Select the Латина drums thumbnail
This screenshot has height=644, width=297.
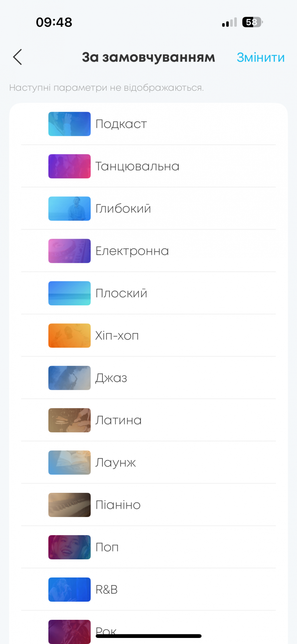(x=69, y=420)
